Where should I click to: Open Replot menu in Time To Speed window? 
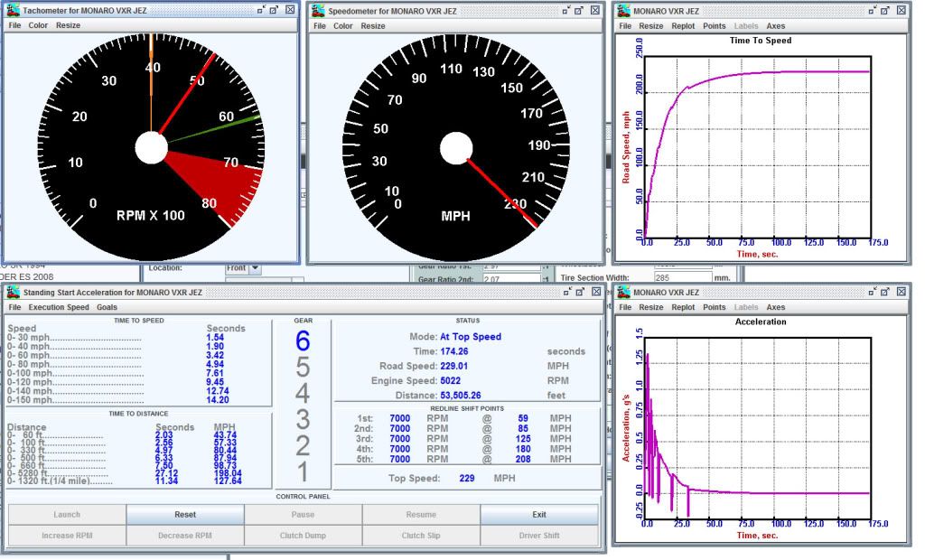tap(683, 26)
